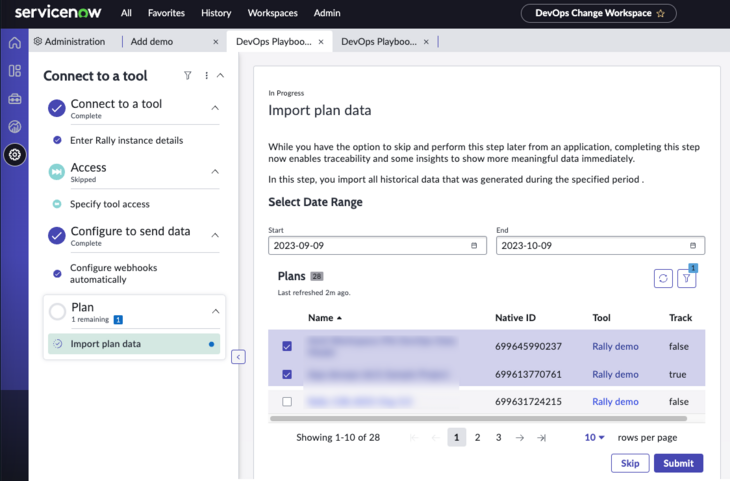Viewport: 730px width, 481px height.
Task: Favorite the DevOps Change Workspace with the star
Action: [660, 14]
